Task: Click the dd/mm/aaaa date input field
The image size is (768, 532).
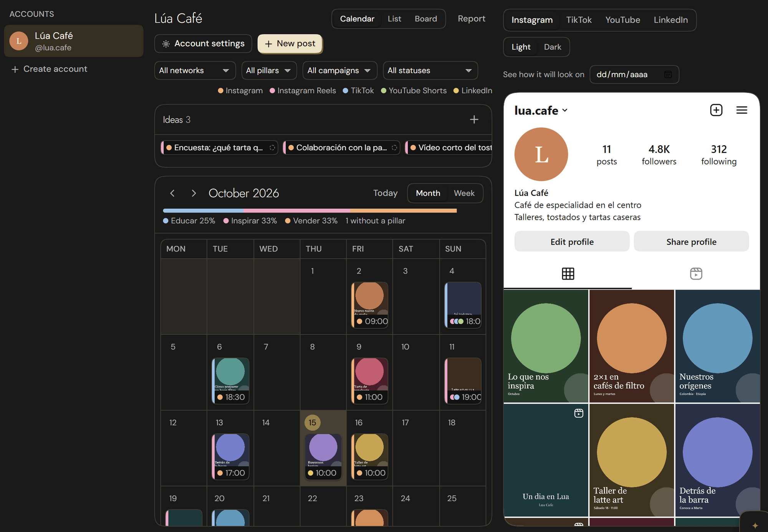Action: coord(634,75)
